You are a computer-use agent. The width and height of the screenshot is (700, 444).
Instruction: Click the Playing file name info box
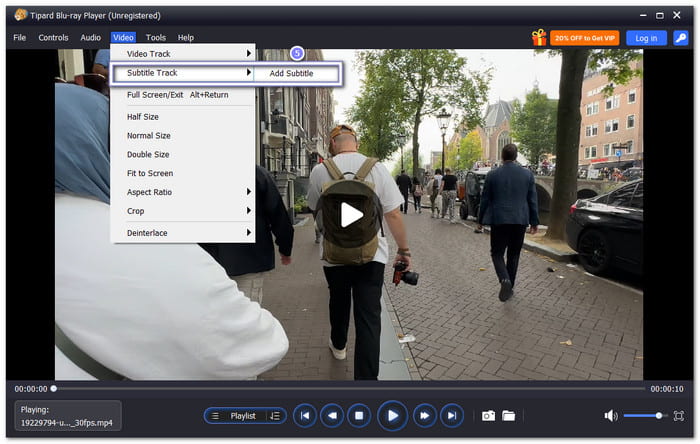(68, 415)
